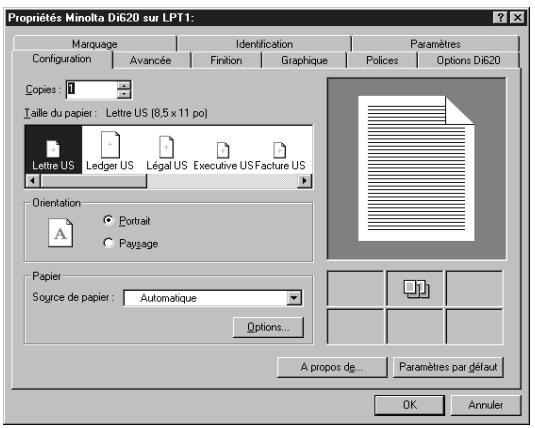Select the Lettre US paper size icon
Viewport: 535px width, 428px height.
(53, 150)
